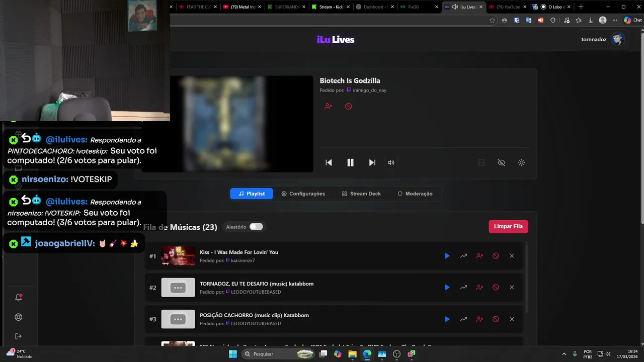This screenshot has width=644, height=362.
Task: Play TORNADOZ, EU TE DESAFIO song
Action: point(447,288)
